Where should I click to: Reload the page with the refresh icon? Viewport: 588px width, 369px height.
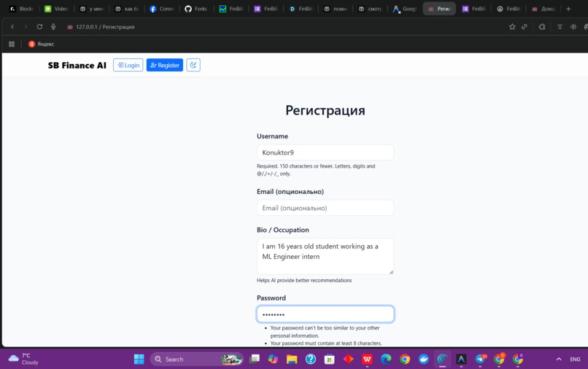point(39,27)
